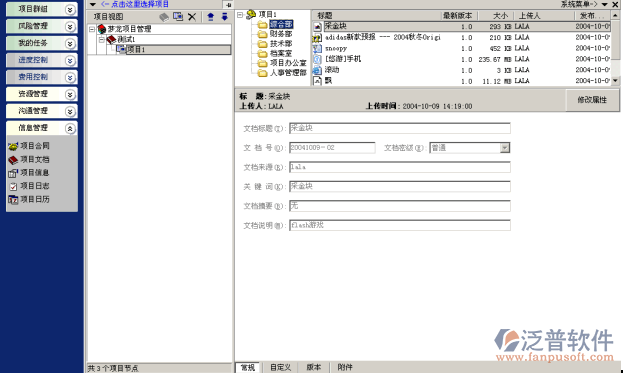Switch to the 版本 tab
624x373 pixels.
(313, 367)
